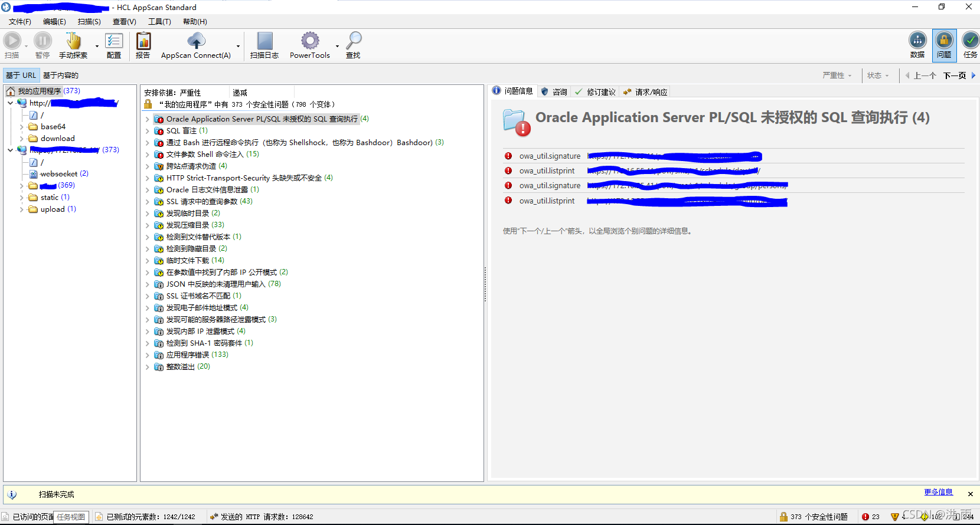Click the websocket page icon in tree

(x=34, y=174)
